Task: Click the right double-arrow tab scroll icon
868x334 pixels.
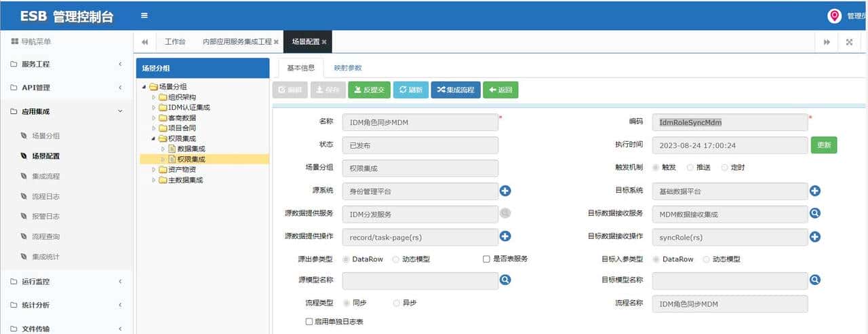Action: [827, 42]
